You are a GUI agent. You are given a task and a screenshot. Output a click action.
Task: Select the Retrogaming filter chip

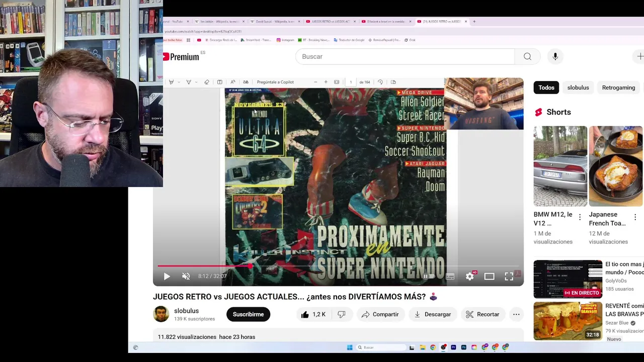(x=618, y=87)
